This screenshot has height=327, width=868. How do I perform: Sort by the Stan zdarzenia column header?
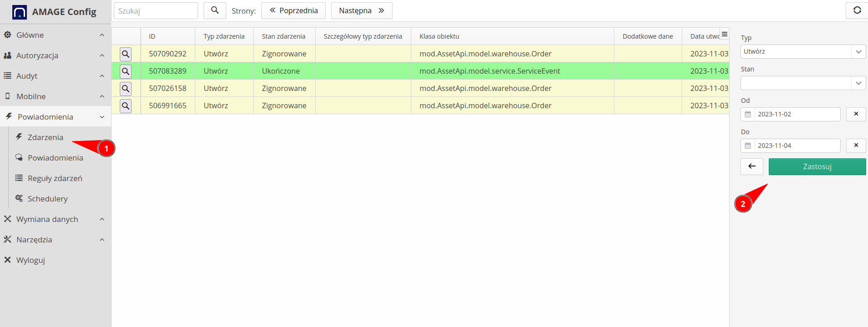point(283,36)
